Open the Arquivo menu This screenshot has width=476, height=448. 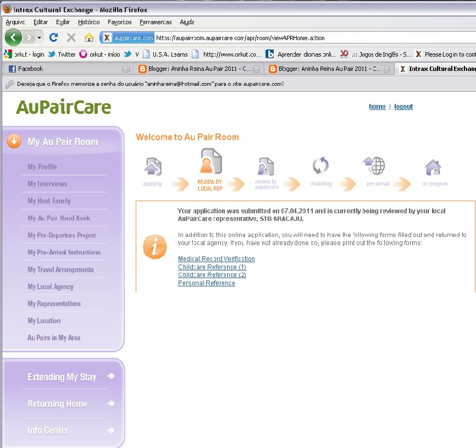coord(15,22)
